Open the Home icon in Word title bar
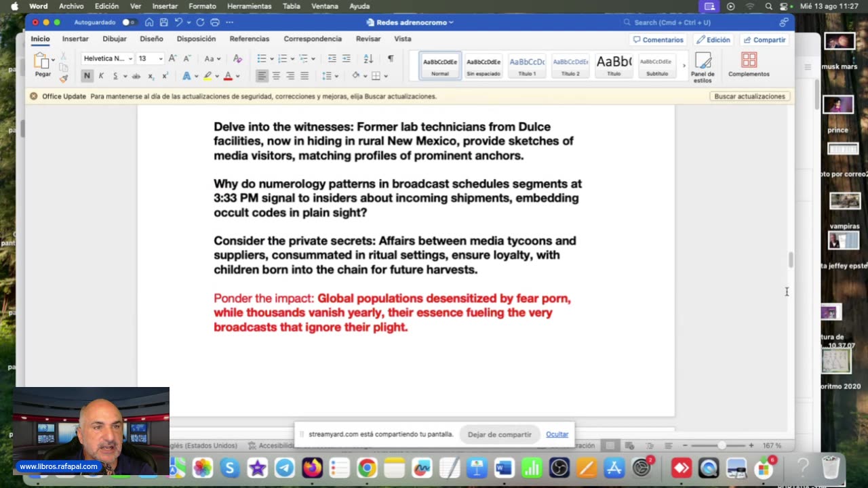 (x=149, y=22)
